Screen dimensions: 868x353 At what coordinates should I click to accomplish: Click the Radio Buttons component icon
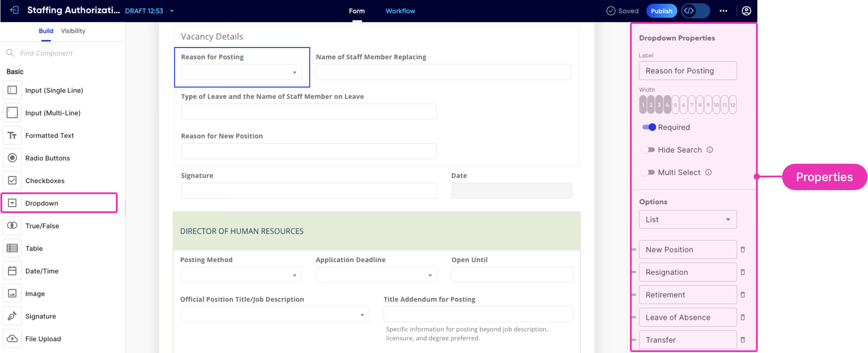pyautogui.click(x=12, y=158)
